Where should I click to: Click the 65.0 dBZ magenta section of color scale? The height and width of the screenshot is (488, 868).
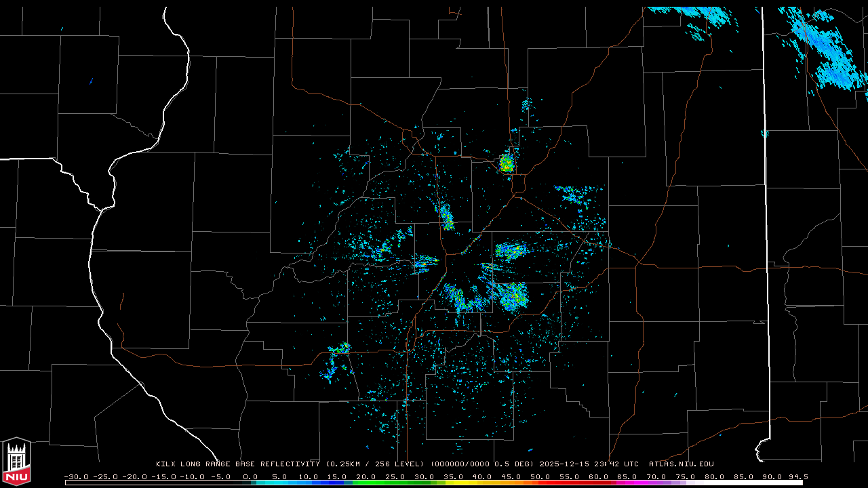click(x=627, y=483)
